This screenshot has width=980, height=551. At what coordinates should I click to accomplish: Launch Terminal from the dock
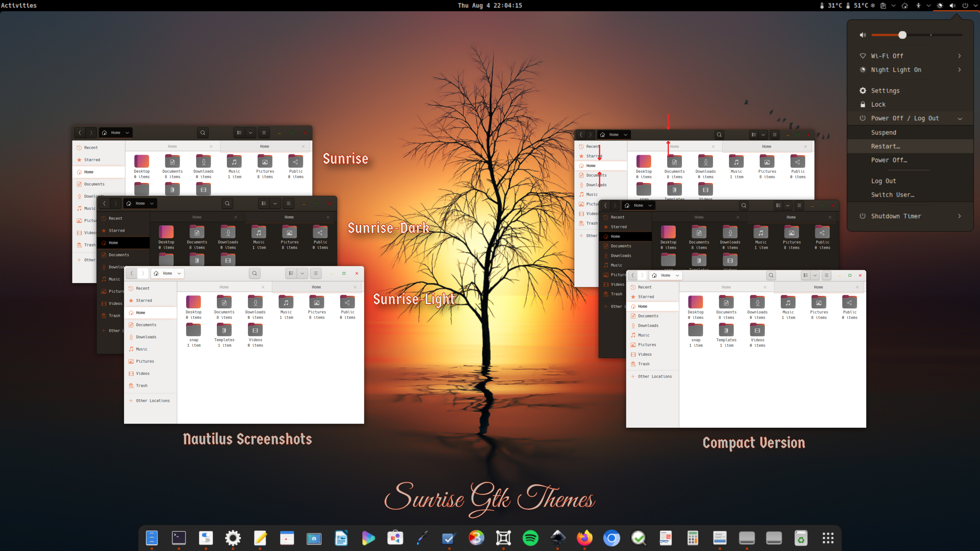point(179,538)
